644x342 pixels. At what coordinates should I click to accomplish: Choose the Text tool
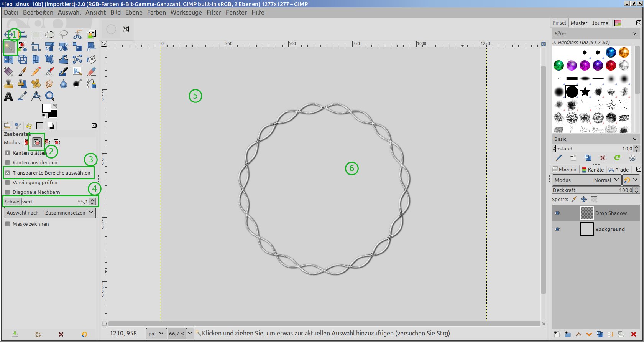pos(8,96)
